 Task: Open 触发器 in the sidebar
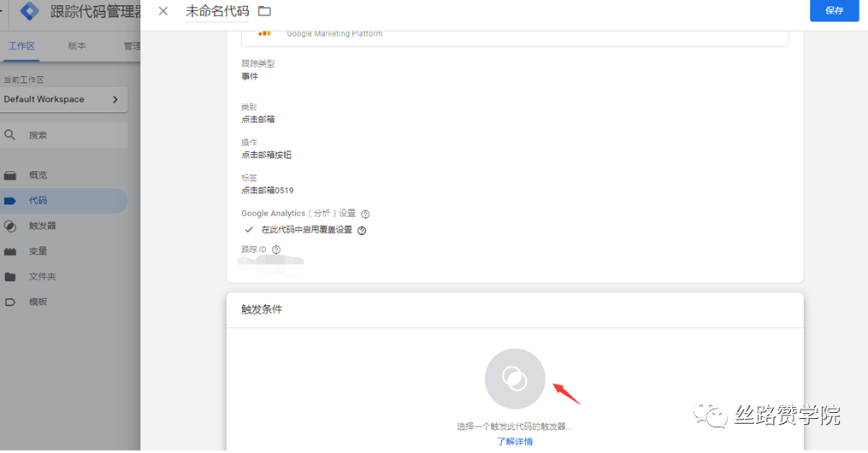(42, 226)
